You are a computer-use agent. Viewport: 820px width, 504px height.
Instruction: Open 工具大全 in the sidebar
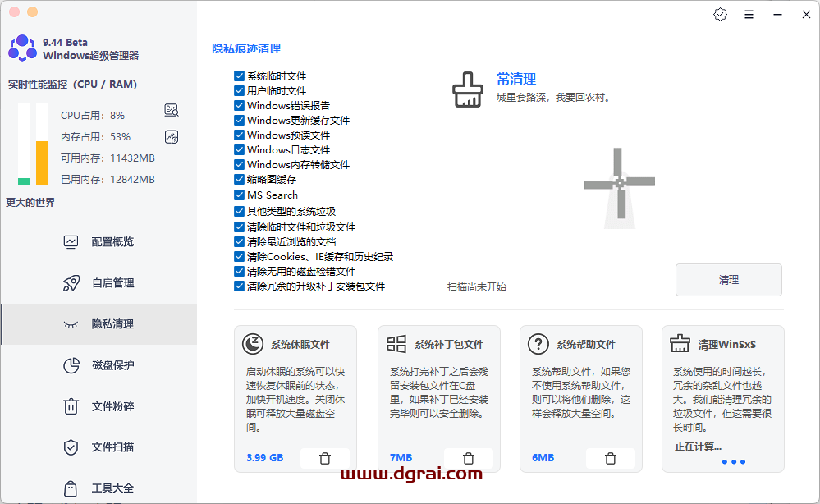tap(99, 488)
